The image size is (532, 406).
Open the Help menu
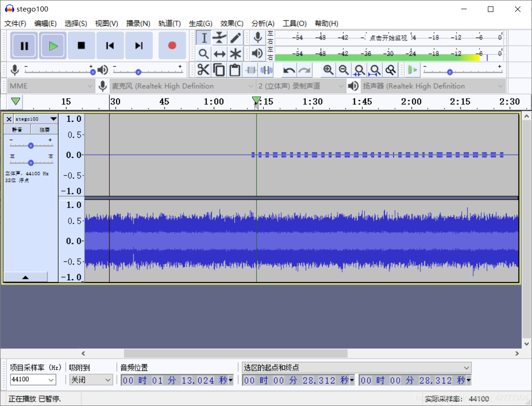[x=326, y=23]
